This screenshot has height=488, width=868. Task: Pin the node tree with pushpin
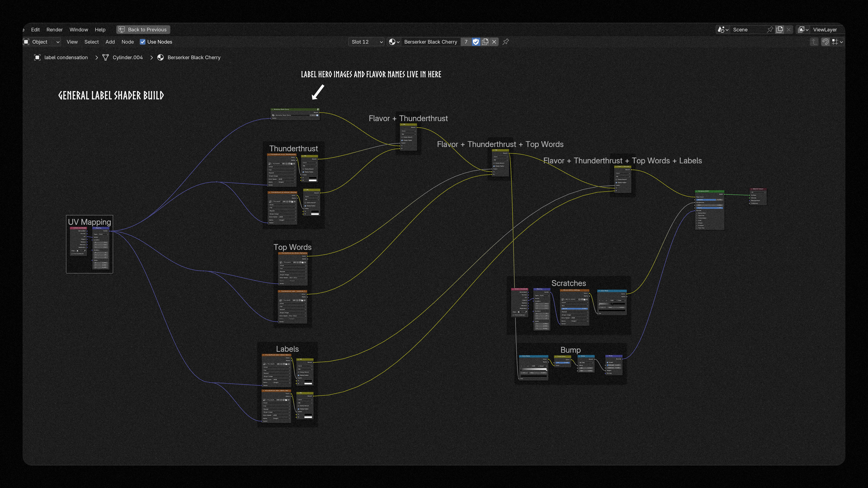click(506, 42)
